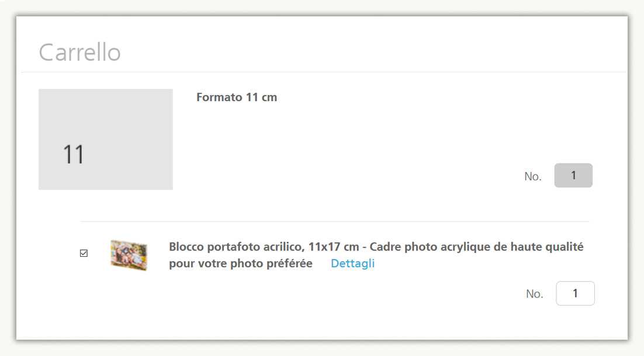644x356 pixels.
Task: Click the large 11 number in placeholder
Action: [x=74, y=155]
